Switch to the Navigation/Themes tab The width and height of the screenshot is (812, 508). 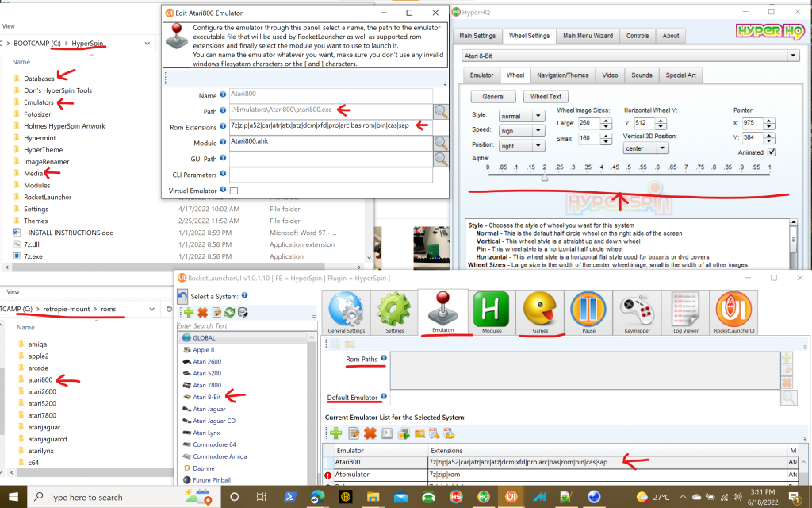[562, 75]
